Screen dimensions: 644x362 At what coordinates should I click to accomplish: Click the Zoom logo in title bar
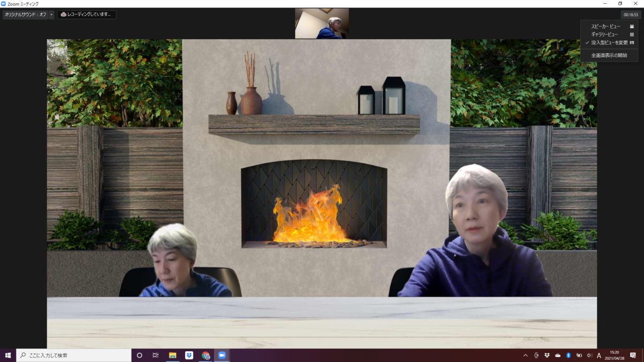(x=4, y=4)
